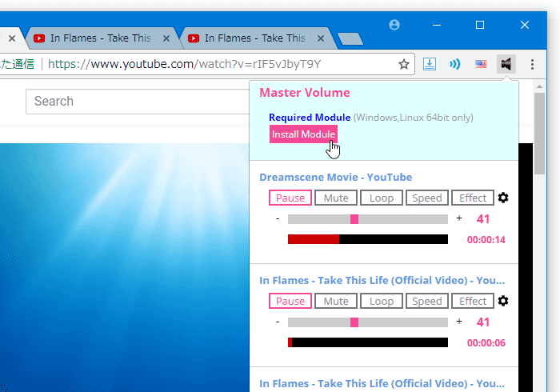Switch to the second In Flames tab
560x392 pixels.
pos(255,38)
